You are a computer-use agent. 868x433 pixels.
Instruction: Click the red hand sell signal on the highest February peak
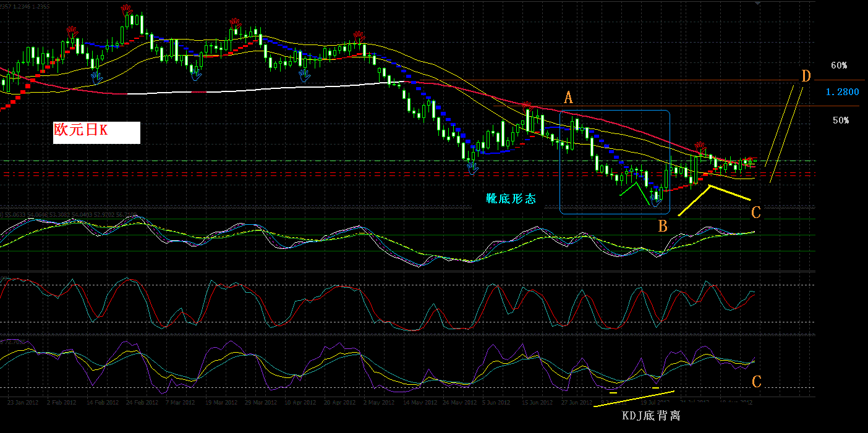point(127,9)
